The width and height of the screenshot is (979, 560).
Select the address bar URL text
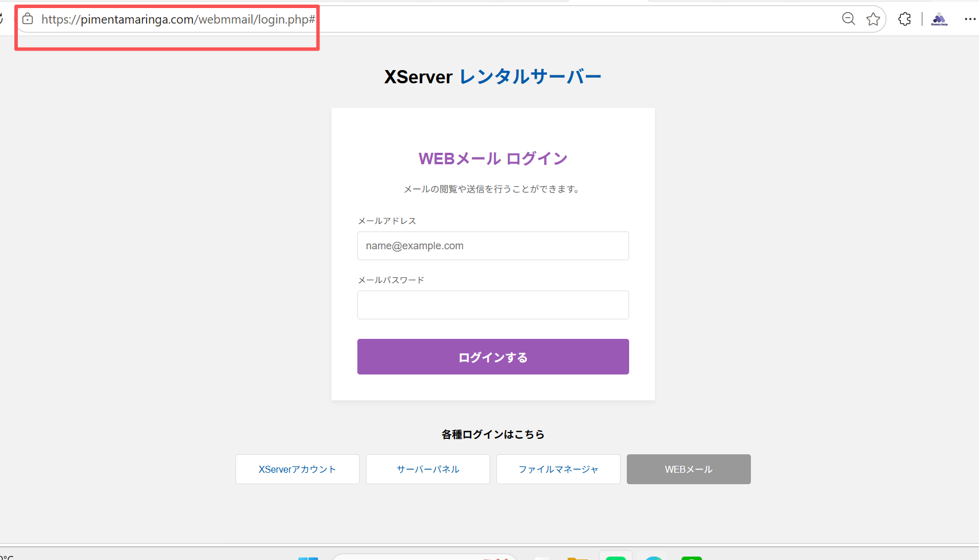click(178, 20)
